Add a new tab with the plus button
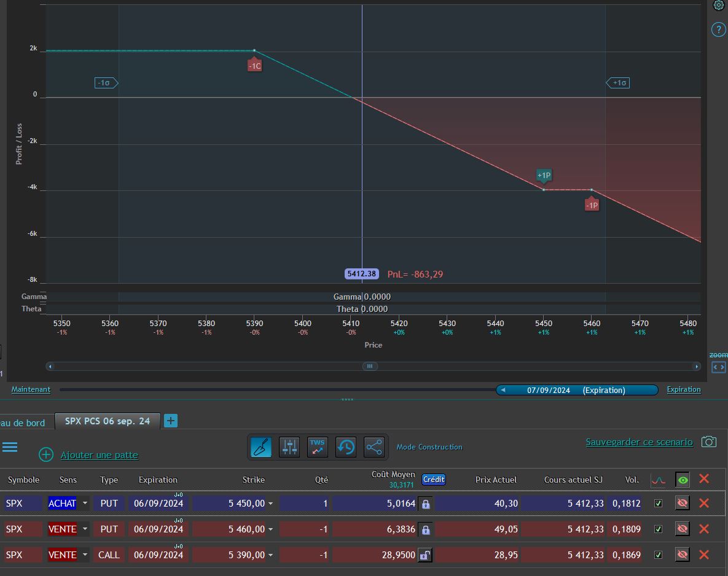 coord(171,421)
